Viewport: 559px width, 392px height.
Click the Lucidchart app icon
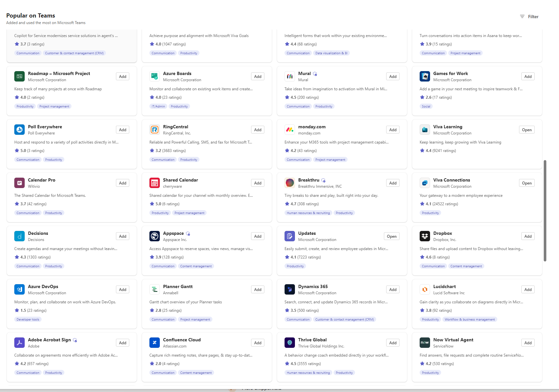point(425,289)
